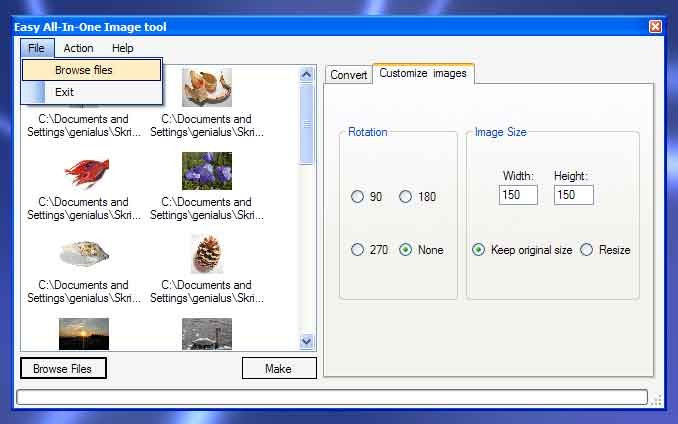Select the 180 degree rotation option
Viewport: 678px width, 424px height.
pos(417,197)
